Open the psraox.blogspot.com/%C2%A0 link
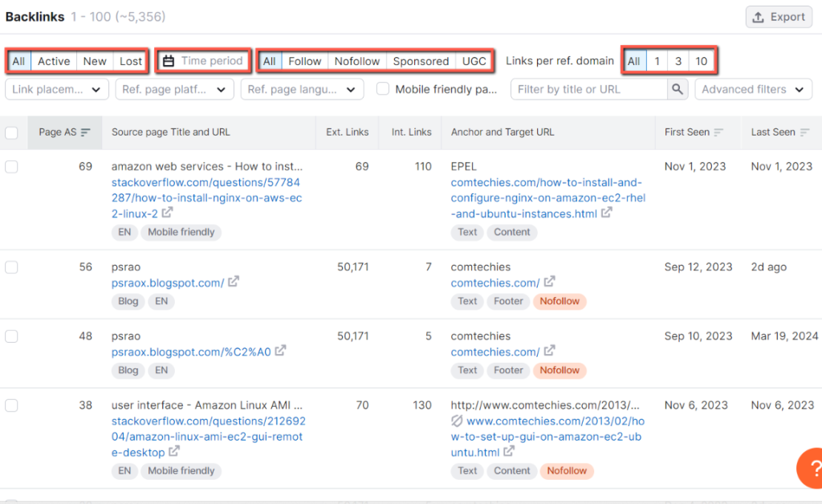The image size is (822, 504). 191,352
